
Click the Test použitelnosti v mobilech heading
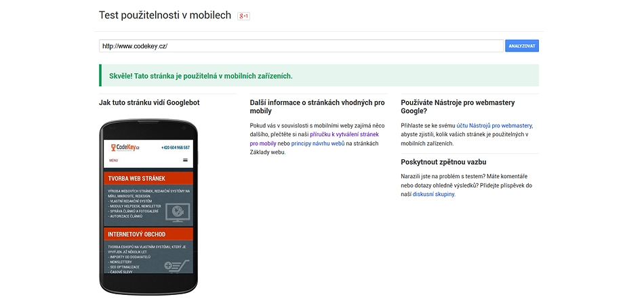pos(165,15)
